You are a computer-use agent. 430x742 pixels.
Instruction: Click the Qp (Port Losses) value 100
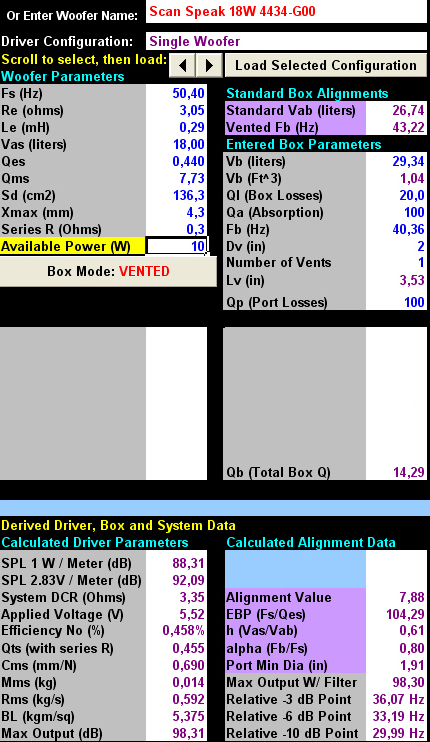pos(414,302)
